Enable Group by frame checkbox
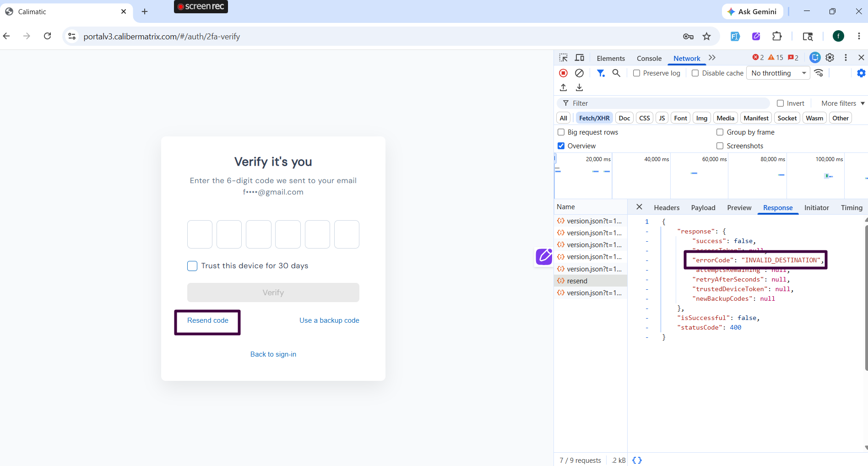 pos(720,132)
